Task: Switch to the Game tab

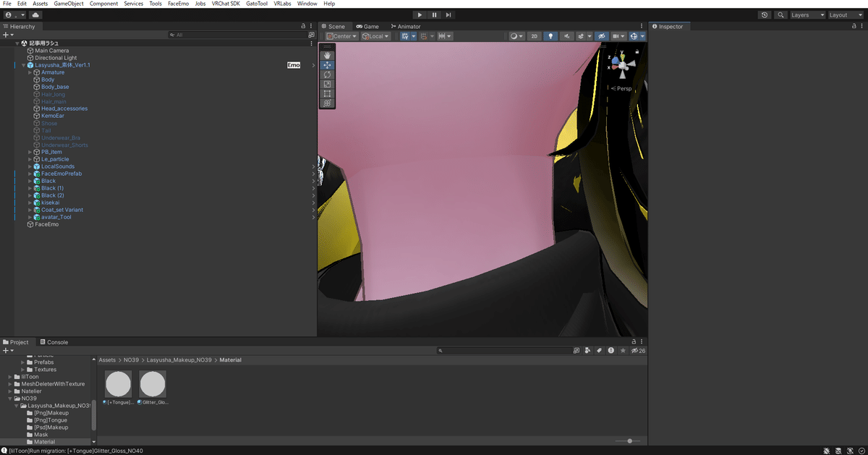Action: [367, 27]
